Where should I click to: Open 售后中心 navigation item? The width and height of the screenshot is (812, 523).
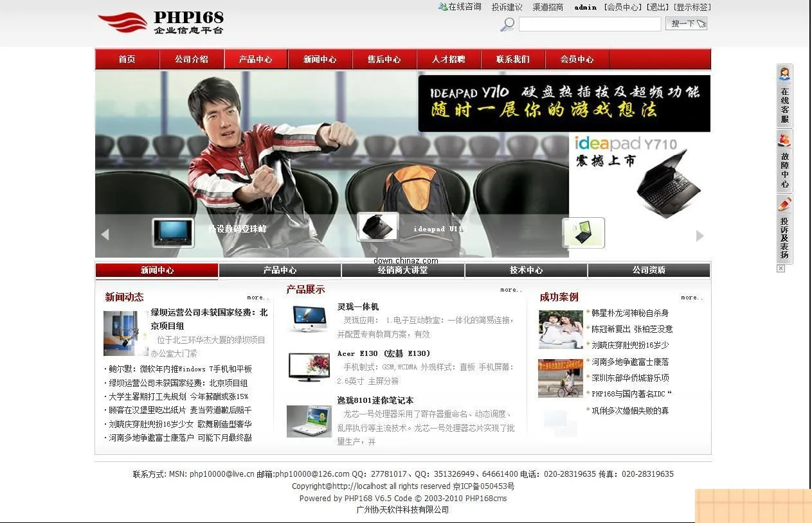coord(384,59)
